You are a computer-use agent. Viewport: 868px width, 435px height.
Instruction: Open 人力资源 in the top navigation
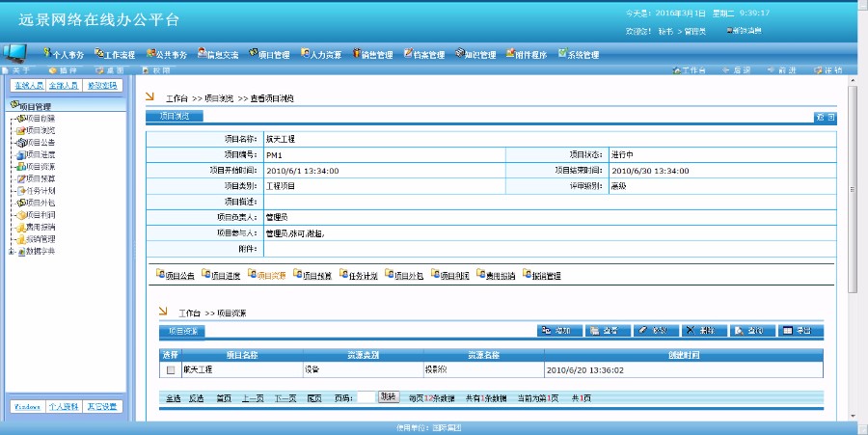tap(321, 54)
